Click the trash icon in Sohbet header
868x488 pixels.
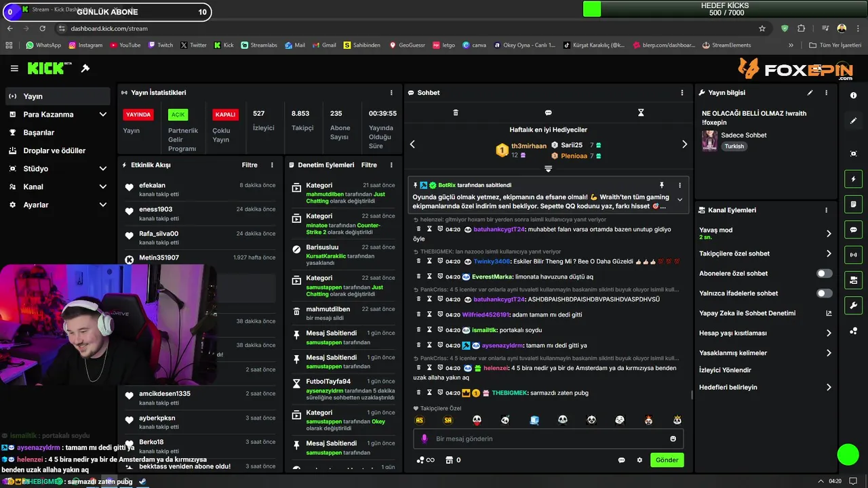point(456,113)
